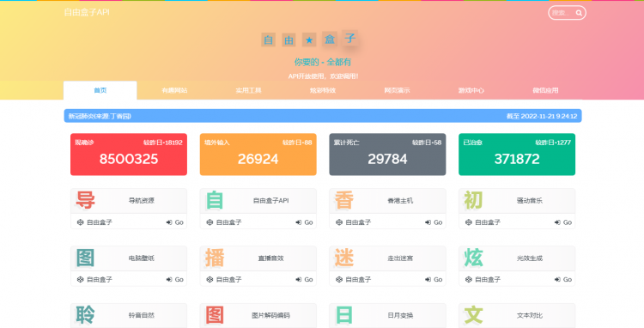Click the Go icon under 香港主机 card
Viewport: 644px width, 328px height.
coord(428,222)
